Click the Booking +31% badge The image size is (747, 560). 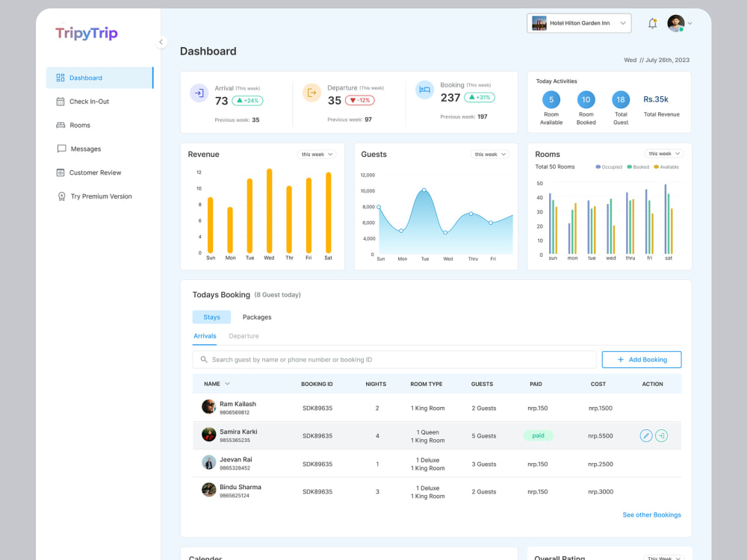(x=480, y=97)
